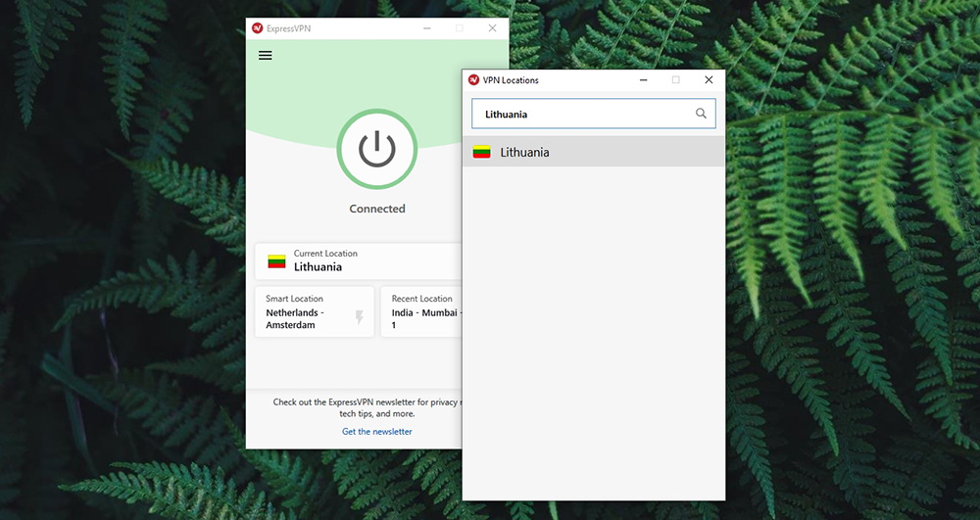Click the Connected status text

pyautogui.click(x=377, y=209)
